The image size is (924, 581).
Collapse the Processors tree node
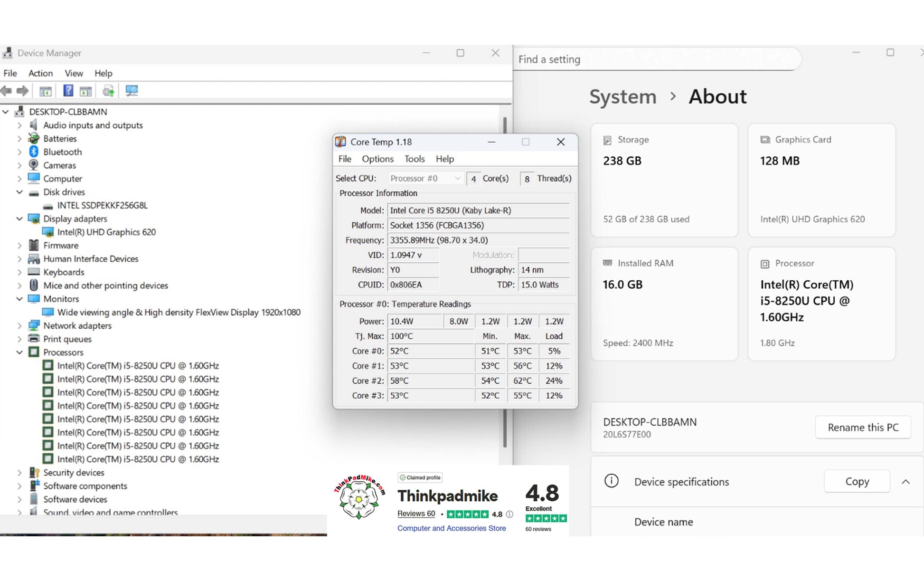(19, 352)
